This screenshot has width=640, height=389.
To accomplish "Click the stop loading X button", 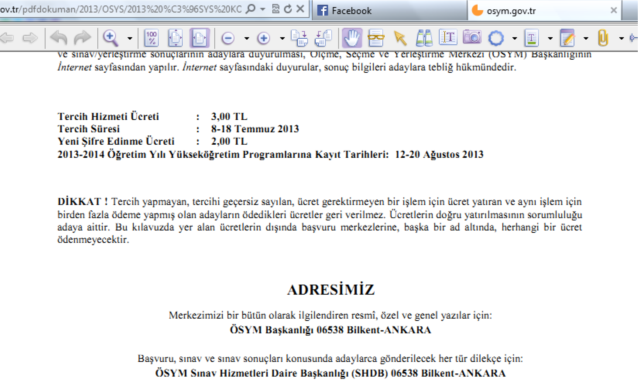I will click(x=300, y=9).
